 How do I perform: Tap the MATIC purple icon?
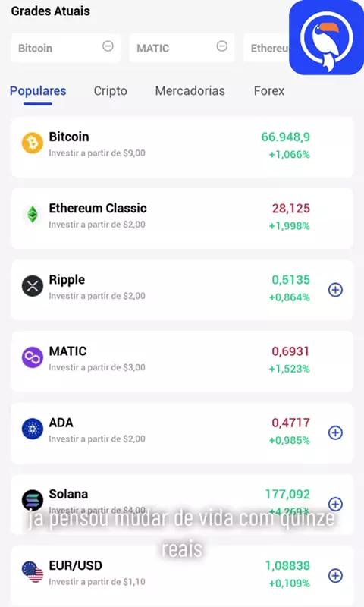(x=33, y=357)
